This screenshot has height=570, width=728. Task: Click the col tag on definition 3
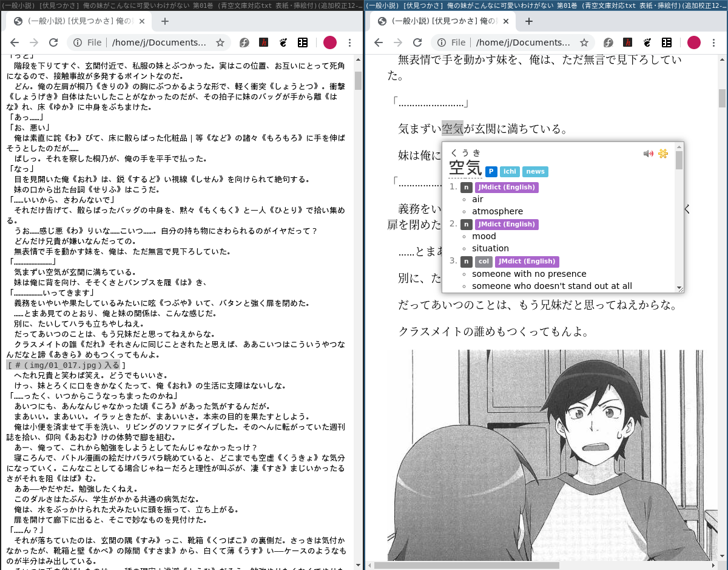pyautogui.click(x=484, y=262)
